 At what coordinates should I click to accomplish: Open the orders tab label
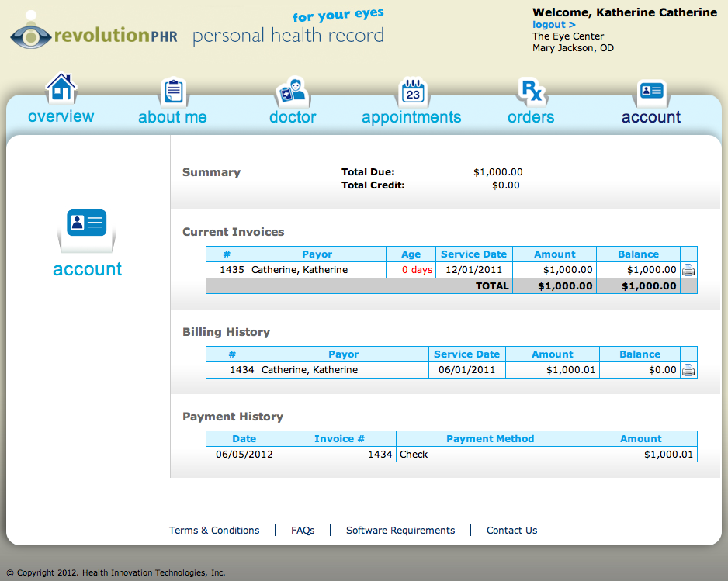point(531,117)
